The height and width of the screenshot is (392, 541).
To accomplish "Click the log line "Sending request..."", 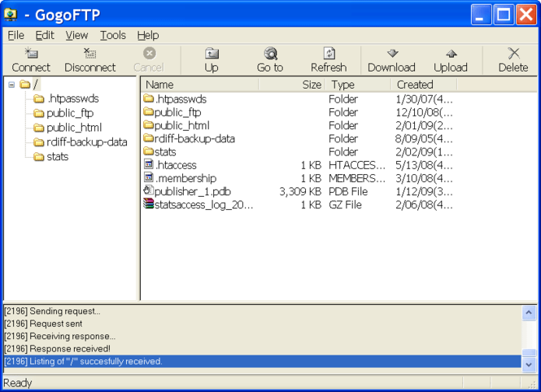I will [x=52, y=311].
